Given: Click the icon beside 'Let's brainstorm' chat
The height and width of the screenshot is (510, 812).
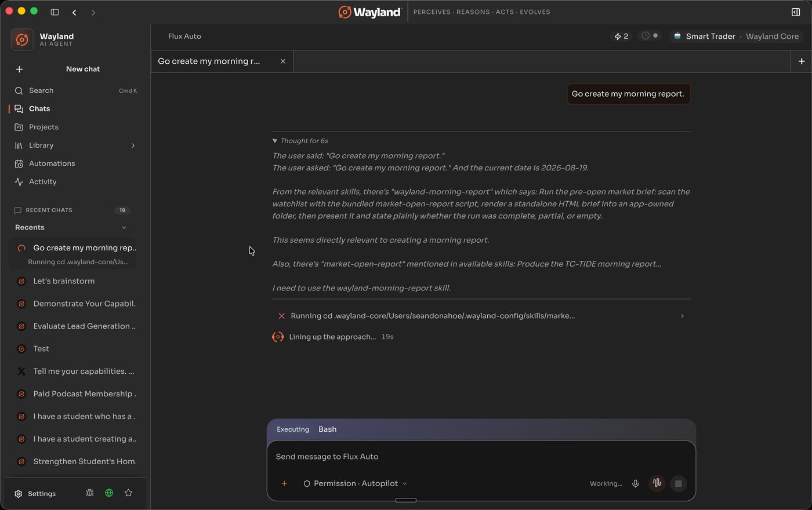Looking at the screenshot, I should tap(21, 281).
